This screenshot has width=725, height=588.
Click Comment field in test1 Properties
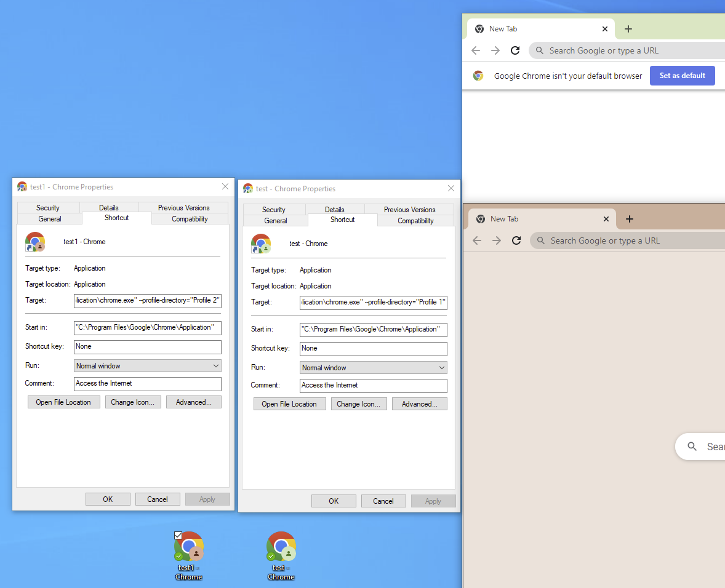coord(148,384)
